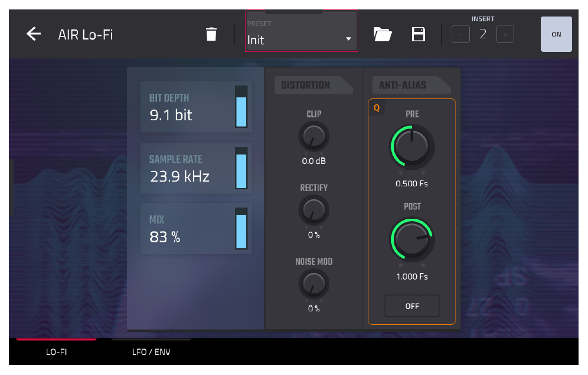Viewport: 588px width, 375px height.
Task: Click the Pre anti-alias knob
Action: (x=411, y=147)
